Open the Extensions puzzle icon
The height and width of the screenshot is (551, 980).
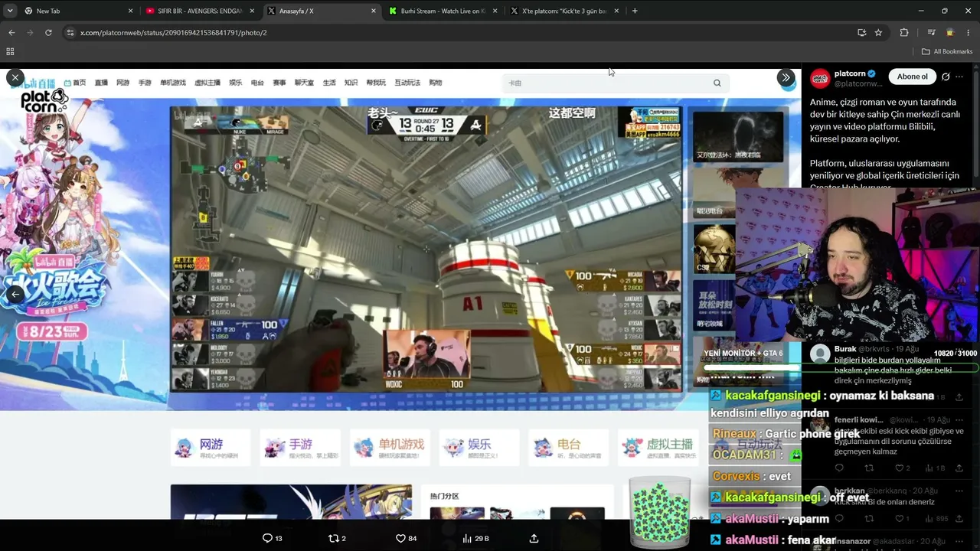click(904, 32)
